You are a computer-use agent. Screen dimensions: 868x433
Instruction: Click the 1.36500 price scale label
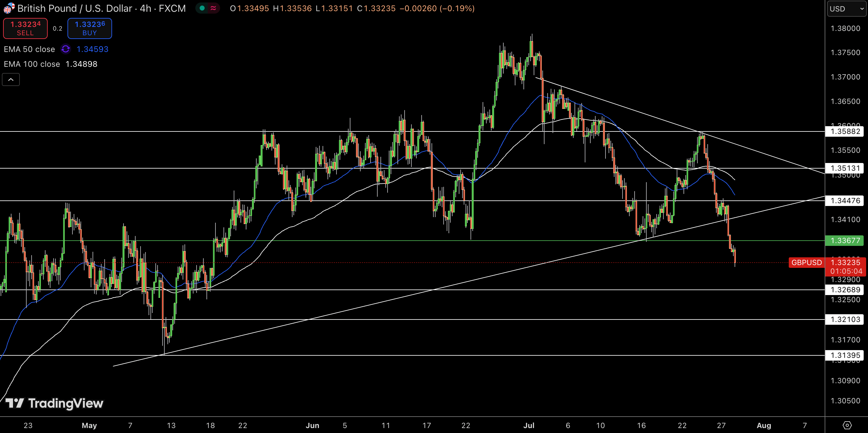pyautogui.click(x=845, y=101)
